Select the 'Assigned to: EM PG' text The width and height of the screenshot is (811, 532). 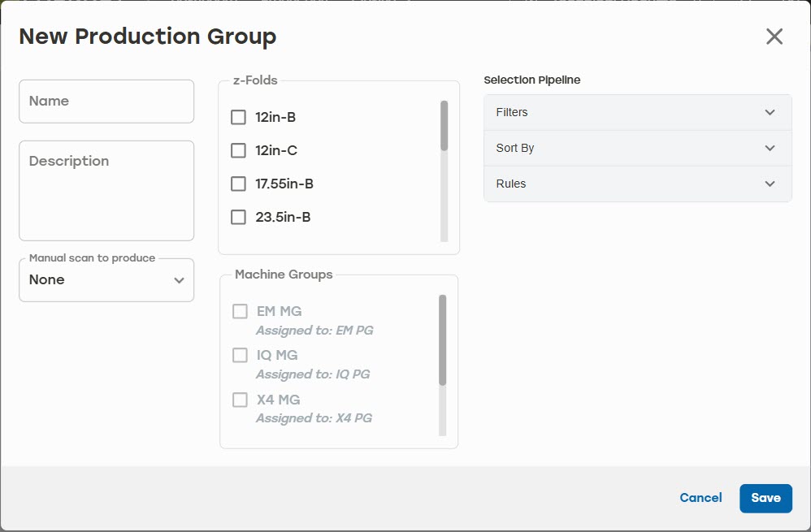[314, 331]
